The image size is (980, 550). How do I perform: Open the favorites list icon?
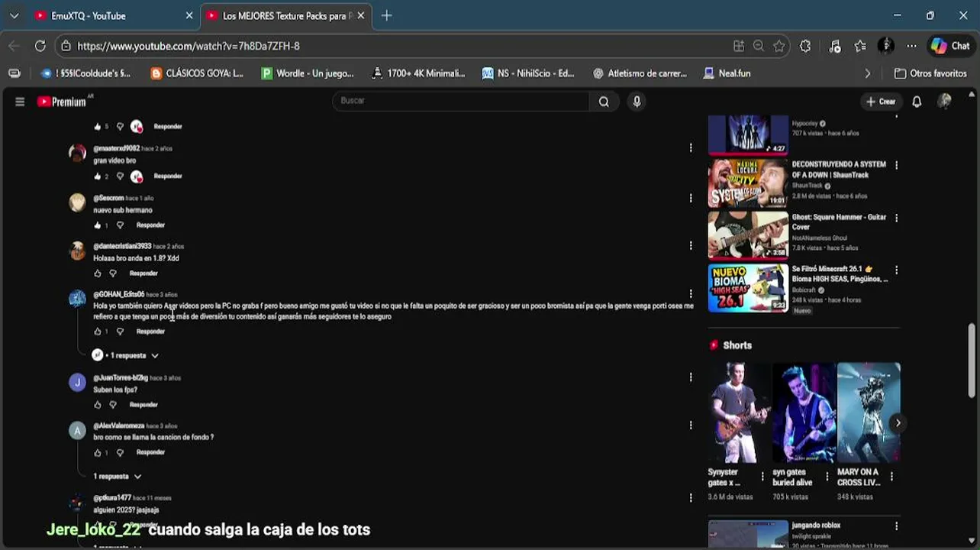coord(860,46)
